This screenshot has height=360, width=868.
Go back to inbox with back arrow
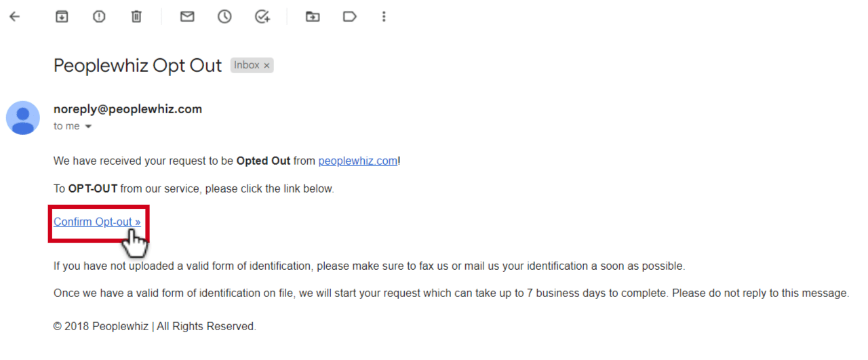click(14, 17)
